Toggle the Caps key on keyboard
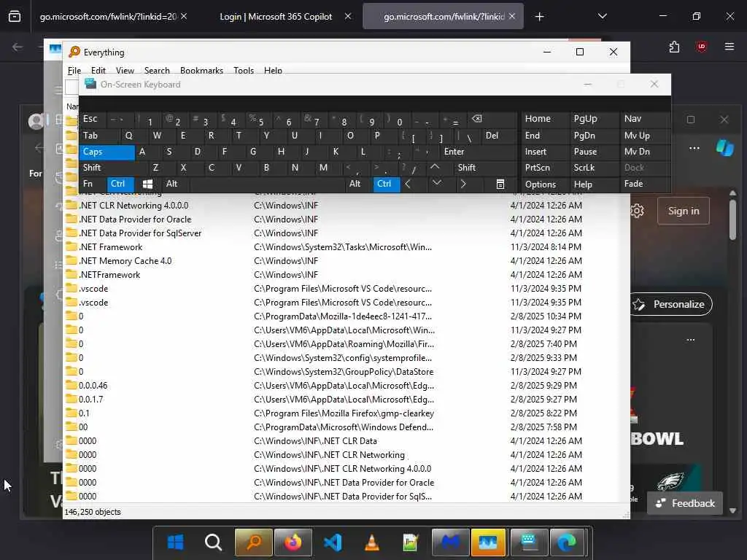 click(x=107, y=152)
